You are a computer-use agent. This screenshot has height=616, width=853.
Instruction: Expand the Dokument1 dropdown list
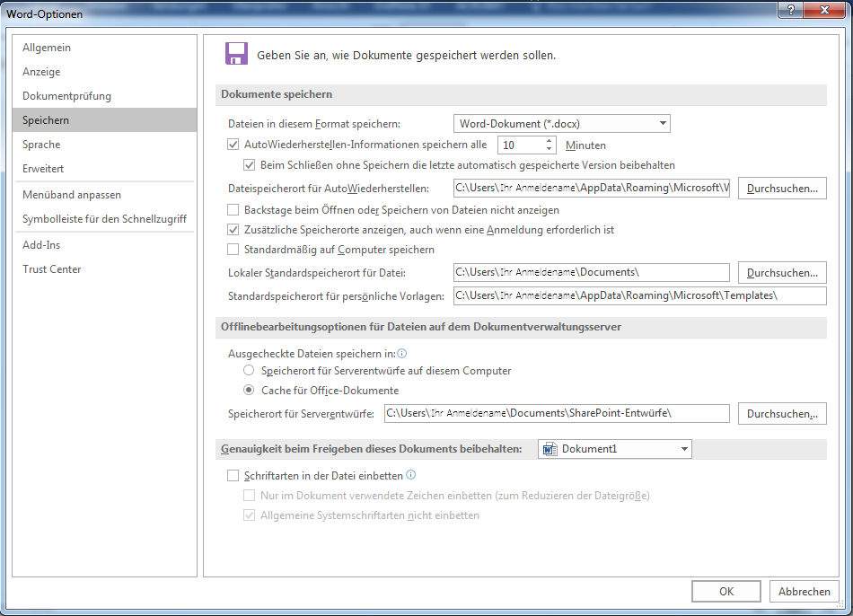684,449
